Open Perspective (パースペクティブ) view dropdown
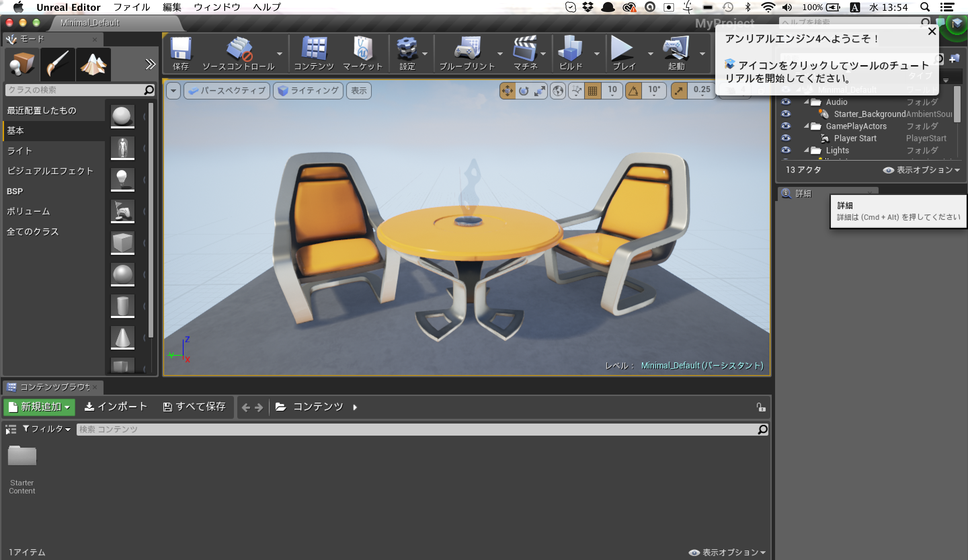Image resolution: width=968 pixels, height=560 pixels. pyautogui.click(x=227, y=91)
